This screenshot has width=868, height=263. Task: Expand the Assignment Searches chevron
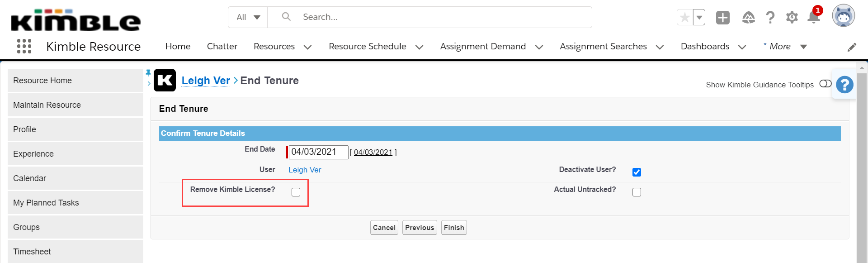click(660, 47)
